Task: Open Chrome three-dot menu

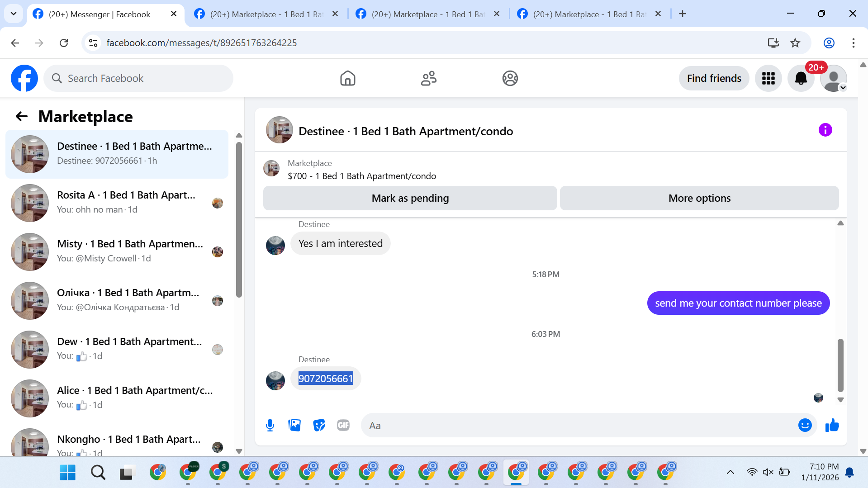Action: [853, 43]
